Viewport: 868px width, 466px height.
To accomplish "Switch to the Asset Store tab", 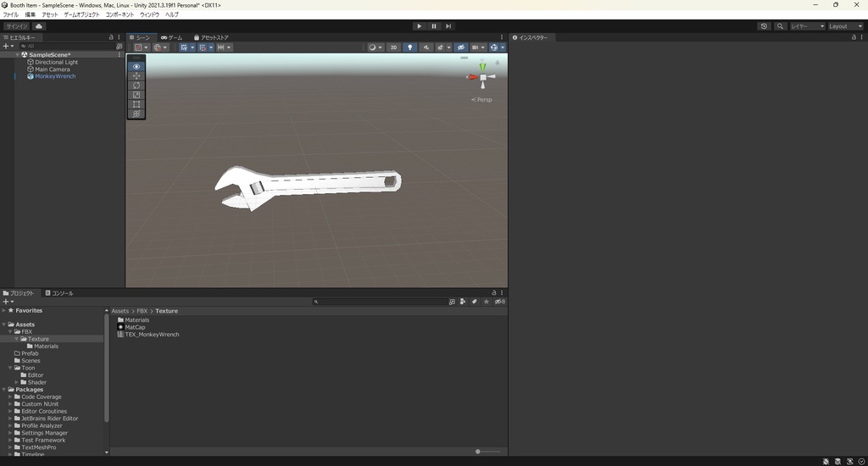I will 211,37.
